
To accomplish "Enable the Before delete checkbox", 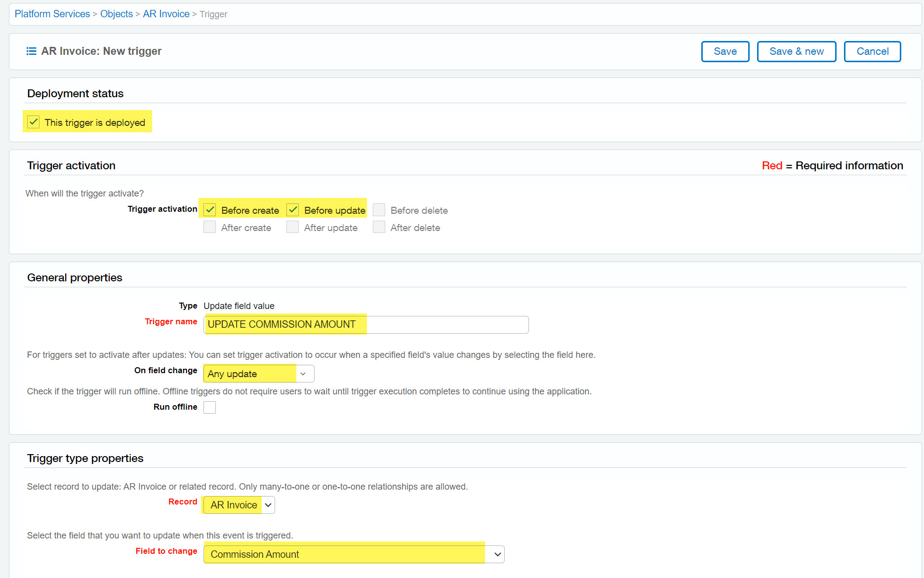I will click(x=379, y=210).
